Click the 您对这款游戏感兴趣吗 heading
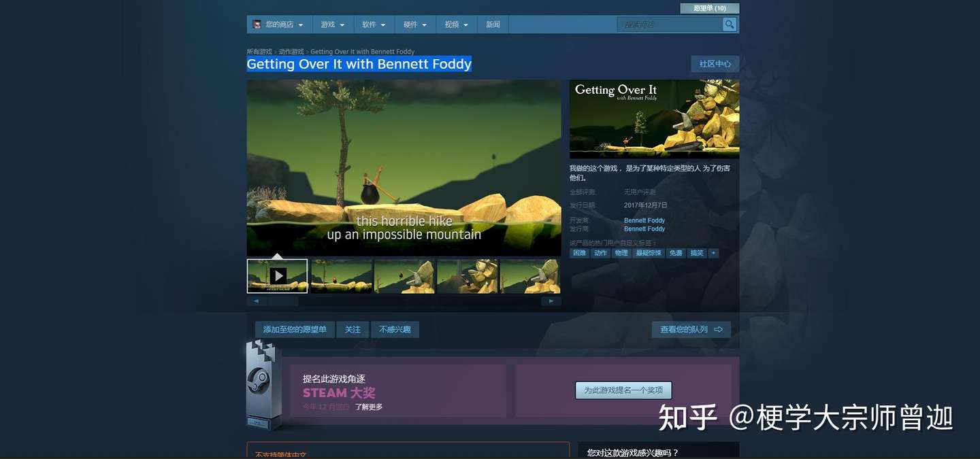Viewport: 980px width, 459px height. point(633,452)
